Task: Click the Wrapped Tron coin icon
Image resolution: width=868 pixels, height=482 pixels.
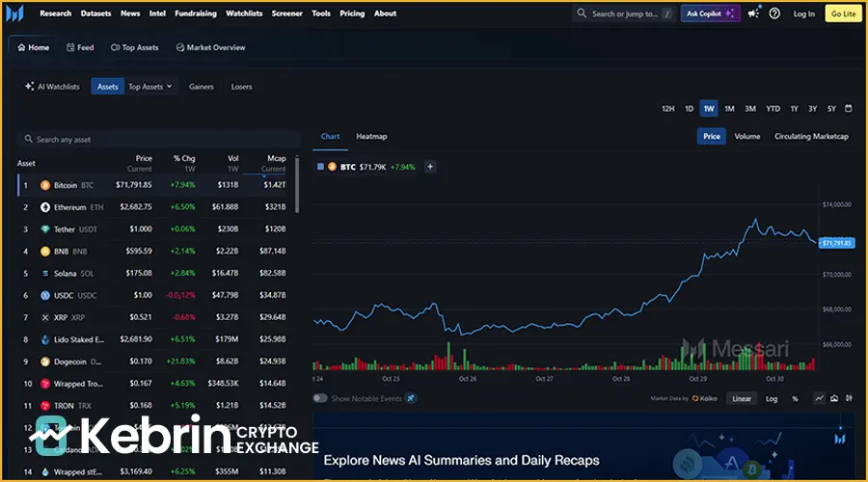Action: coord(44,384)
